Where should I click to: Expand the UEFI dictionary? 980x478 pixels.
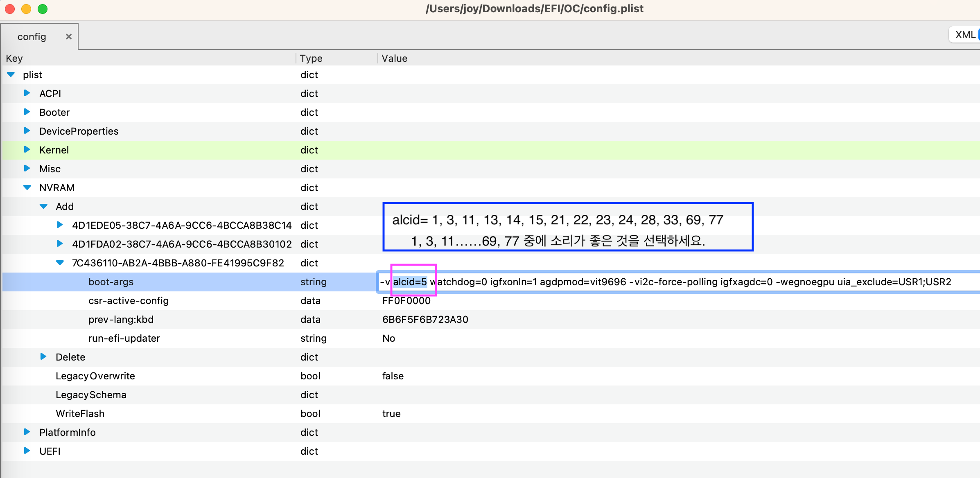pyautogui.click(x=27, y=451)
